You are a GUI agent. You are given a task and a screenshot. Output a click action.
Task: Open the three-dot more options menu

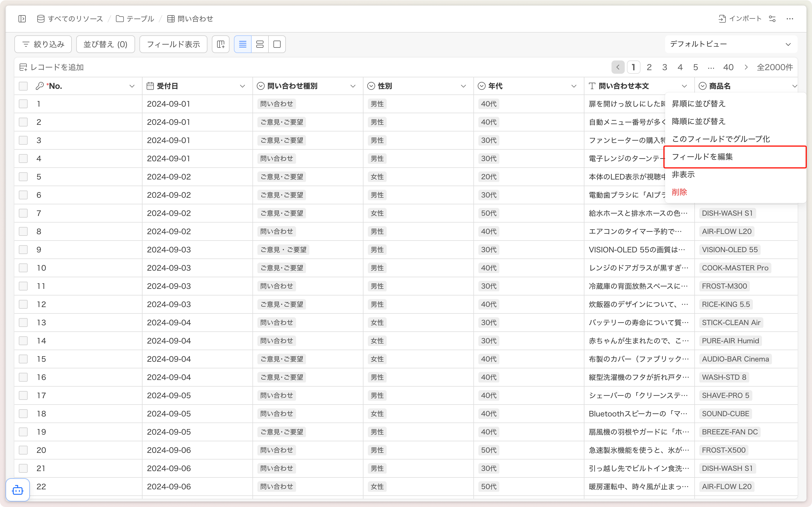pos(790,19)
